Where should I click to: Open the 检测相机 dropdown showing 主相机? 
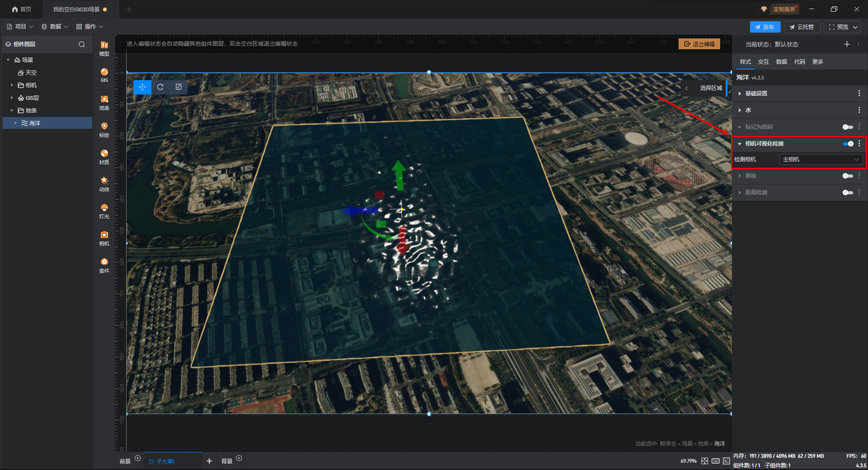tap(821, 160)
